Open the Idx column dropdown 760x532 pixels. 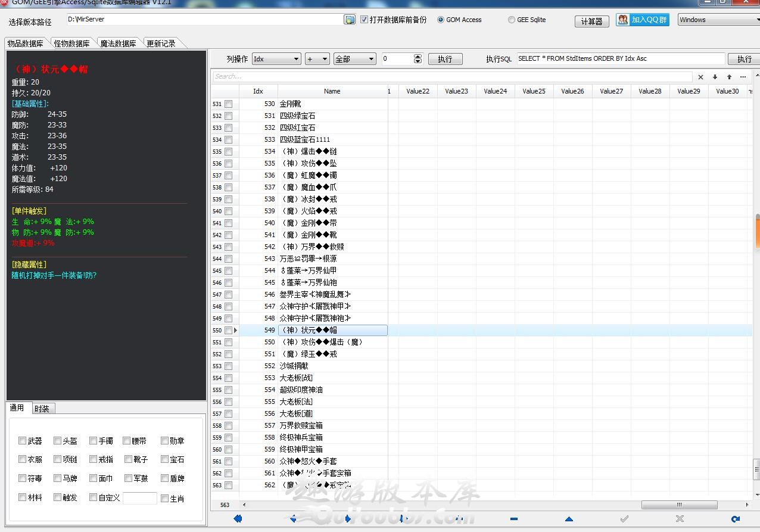[276, 59]
